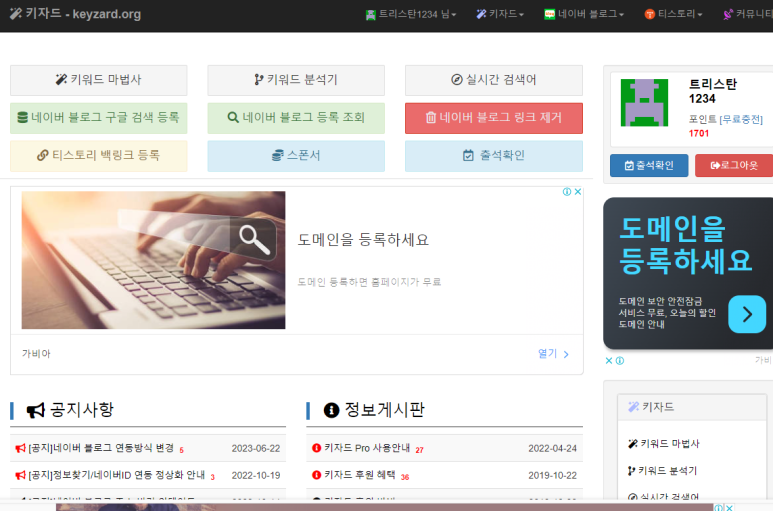Open the 키워드 분석기 button
This screenshot has width=773, height=511.
pos(296,80)
